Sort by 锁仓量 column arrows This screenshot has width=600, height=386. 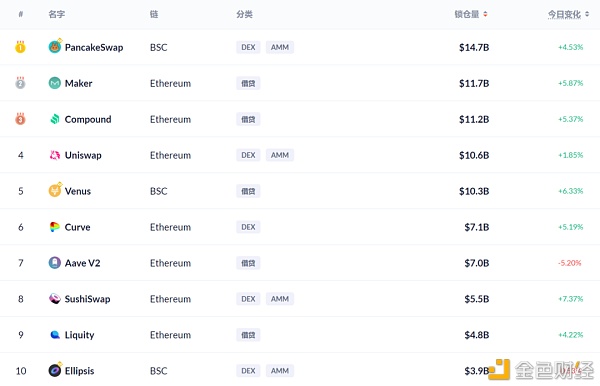pos(485,14)
